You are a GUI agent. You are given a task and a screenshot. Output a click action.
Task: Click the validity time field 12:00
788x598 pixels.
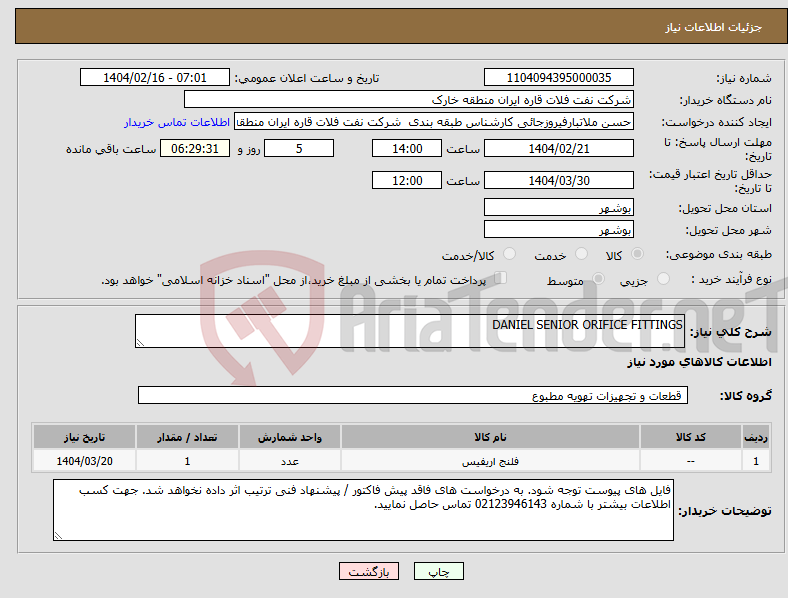click(x=407, y=180)
